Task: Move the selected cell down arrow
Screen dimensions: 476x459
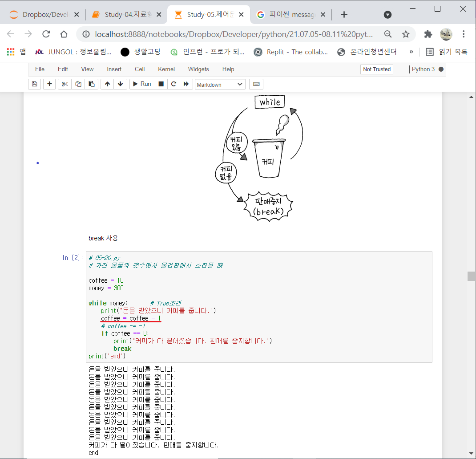Action: [x=121, y=84]
